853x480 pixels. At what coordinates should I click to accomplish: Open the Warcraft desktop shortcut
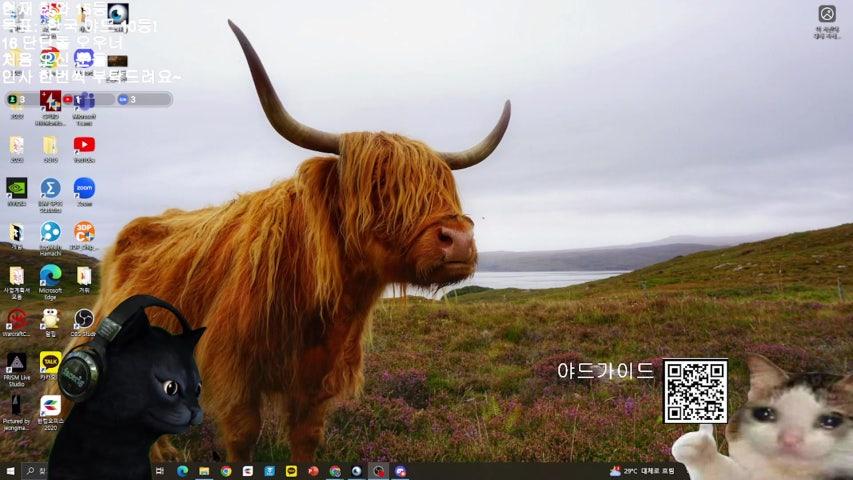pos(16,322)
